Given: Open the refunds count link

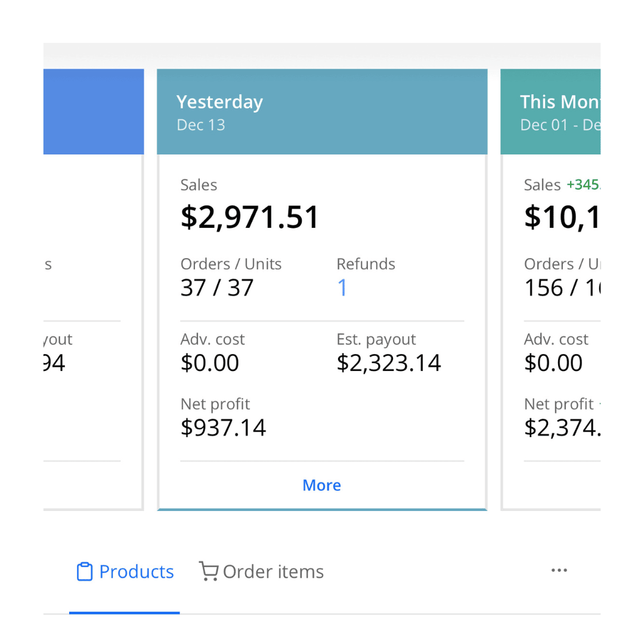Looking at the screenshot, I should [x=342, y=288].
